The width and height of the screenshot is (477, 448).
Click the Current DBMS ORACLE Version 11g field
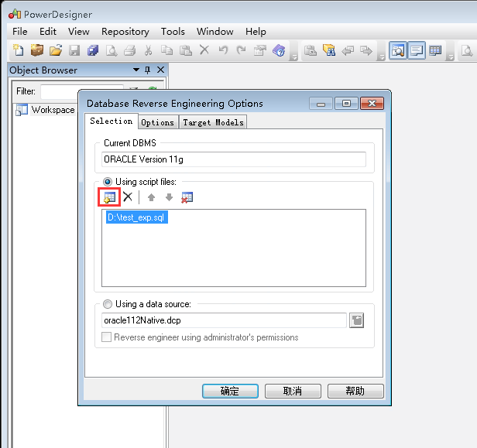pyautogui.click(x=234, y=159)
